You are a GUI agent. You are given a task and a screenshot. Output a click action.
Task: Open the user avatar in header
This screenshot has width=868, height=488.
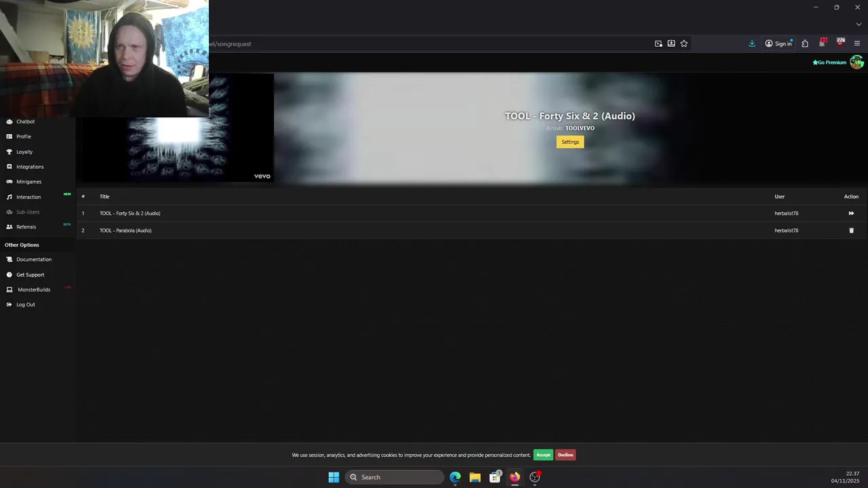(857, 62)
